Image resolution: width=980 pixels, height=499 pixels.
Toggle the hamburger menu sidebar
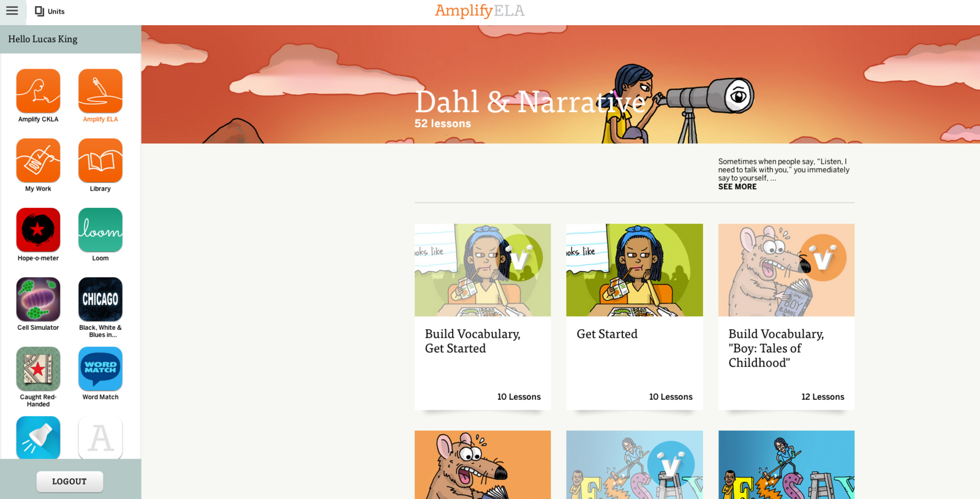tap(12, 10)
